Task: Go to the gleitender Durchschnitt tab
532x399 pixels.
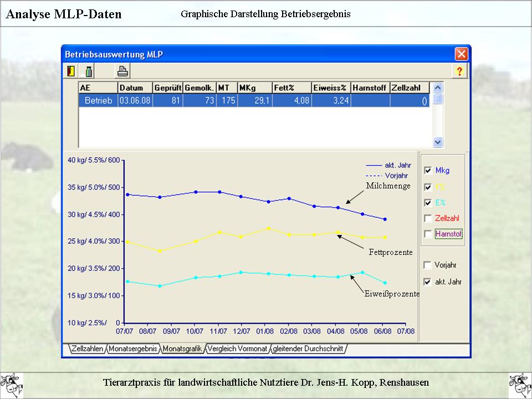Action: (308, 349)
